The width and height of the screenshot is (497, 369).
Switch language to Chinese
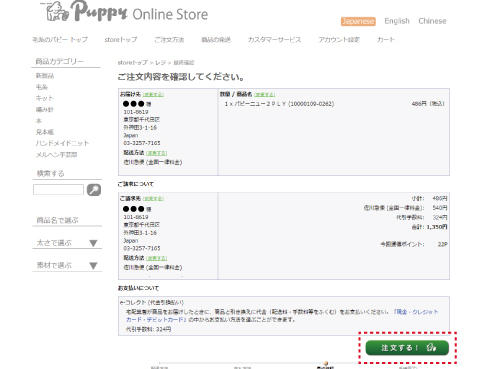[432, 21]
